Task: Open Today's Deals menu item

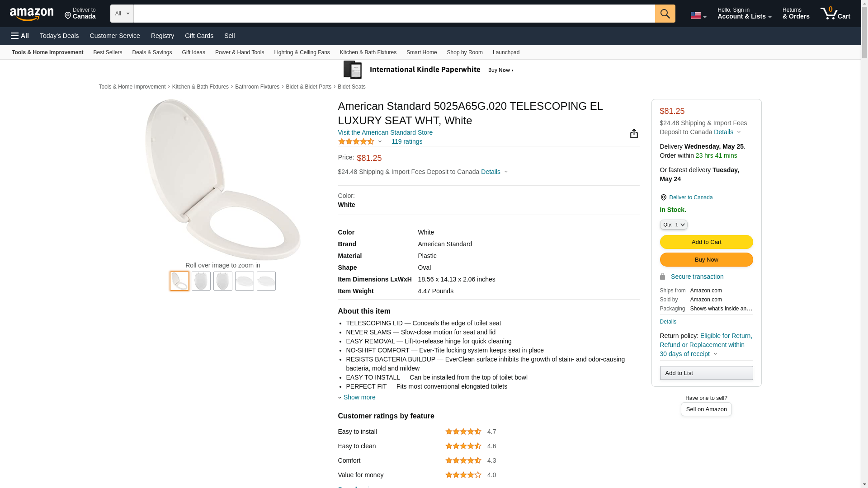Action: (x=59, y=36)
